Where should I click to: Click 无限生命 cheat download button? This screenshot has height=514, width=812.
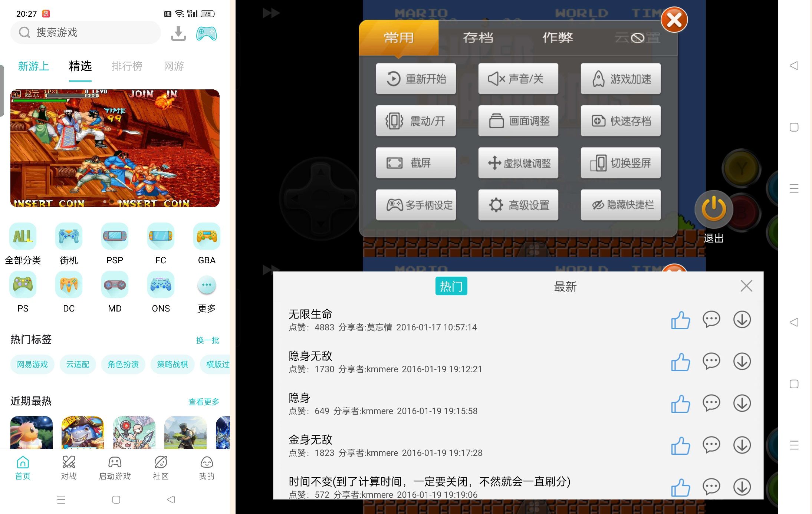click(742, 319)
